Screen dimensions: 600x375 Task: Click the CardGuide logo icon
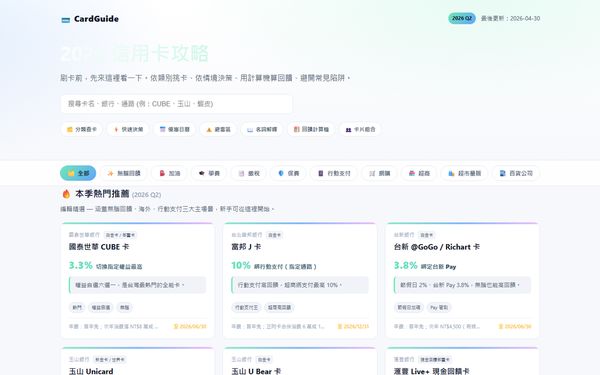coord(66,20)
